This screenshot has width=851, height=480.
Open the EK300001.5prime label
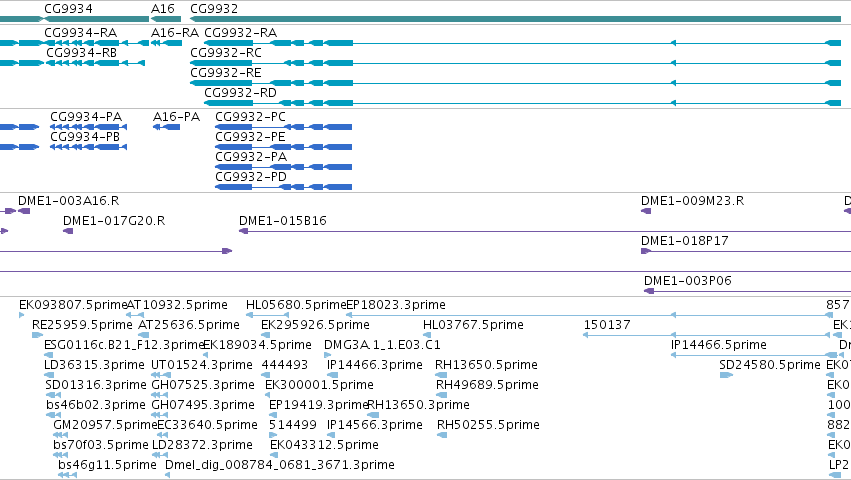[319, 385]
